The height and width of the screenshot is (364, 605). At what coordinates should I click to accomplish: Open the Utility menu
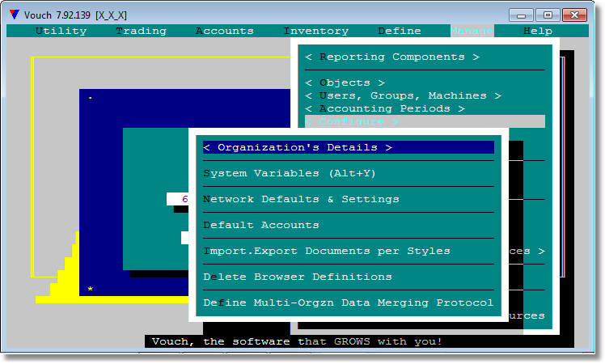[x=61, y=31]
